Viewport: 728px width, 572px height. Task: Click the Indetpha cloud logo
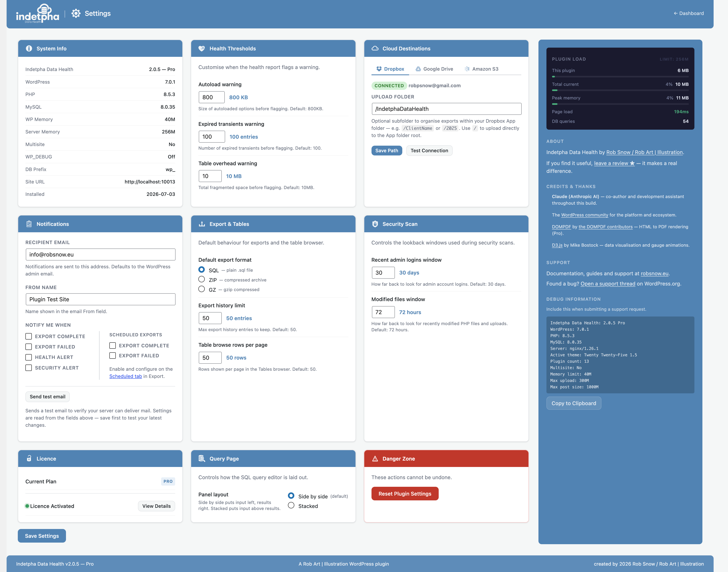point(37,14)
